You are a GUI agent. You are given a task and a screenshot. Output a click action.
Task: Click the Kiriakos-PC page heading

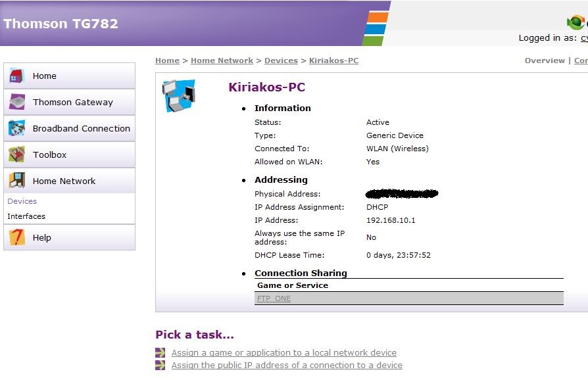pos(266,87)
